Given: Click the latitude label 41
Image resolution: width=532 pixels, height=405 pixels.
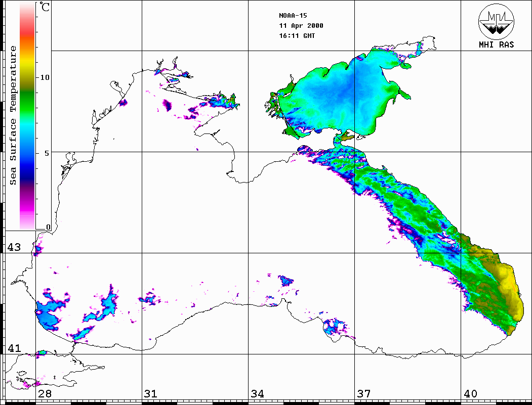Looking at the screenshot, I should pos(14,348).
